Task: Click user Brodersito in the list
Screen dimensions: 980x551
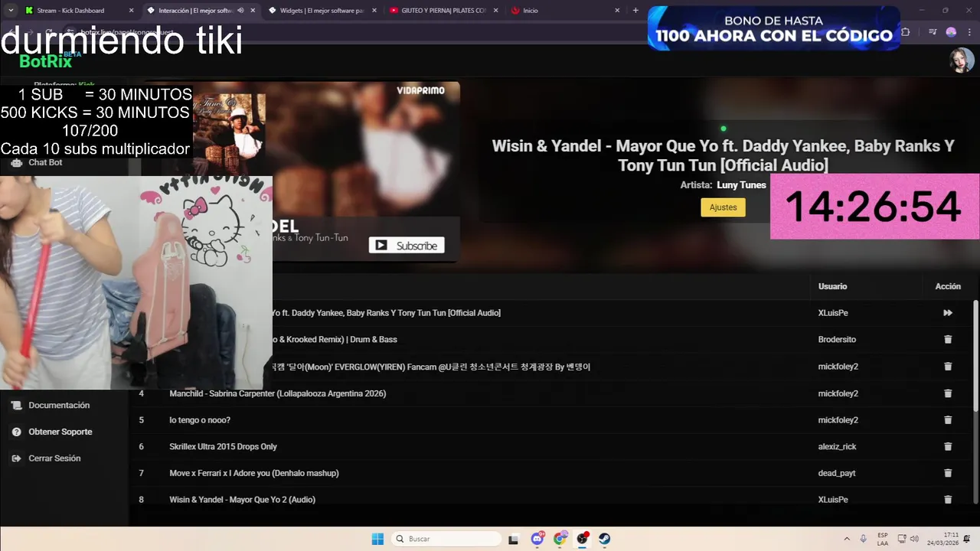Action: pos(837,339)
